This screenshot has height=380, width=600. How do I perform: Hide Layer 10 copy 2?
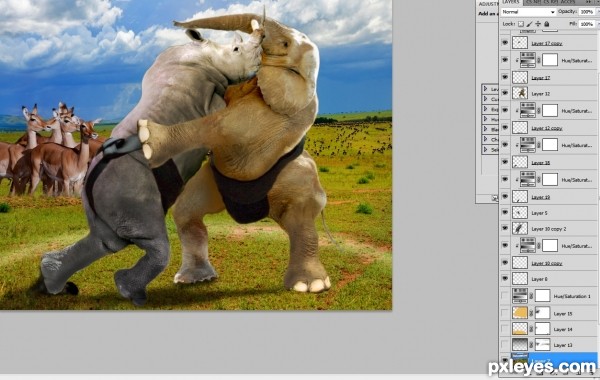tap(505, 228)
